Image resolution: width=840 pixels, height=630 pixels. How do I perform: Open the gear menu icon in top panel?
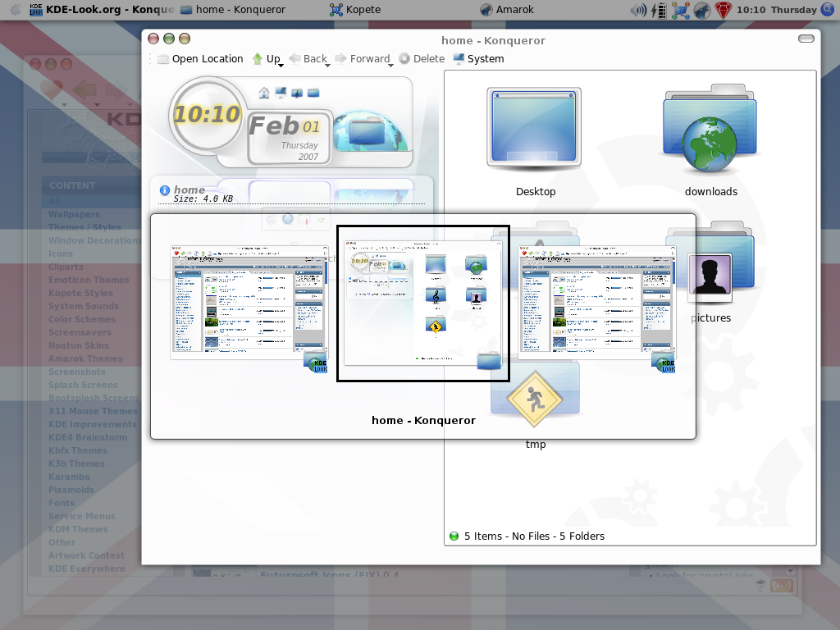[15, 10]
